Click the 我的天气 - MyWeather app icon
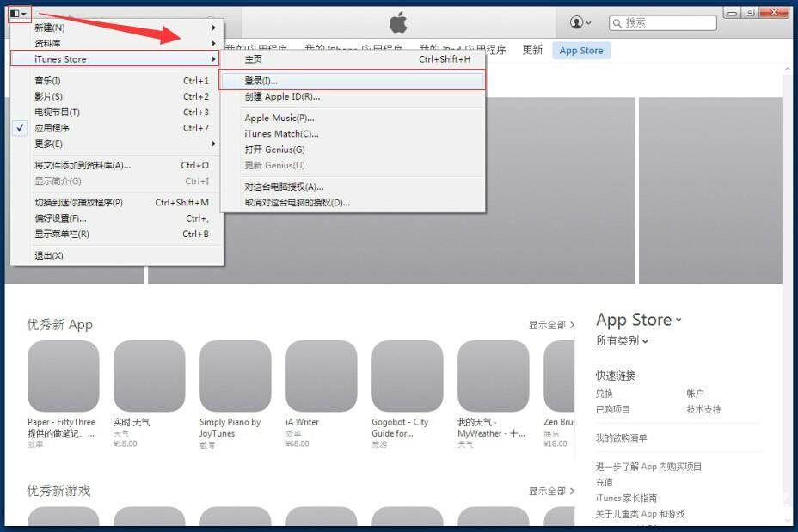The image size is (798, 532). 493,376
